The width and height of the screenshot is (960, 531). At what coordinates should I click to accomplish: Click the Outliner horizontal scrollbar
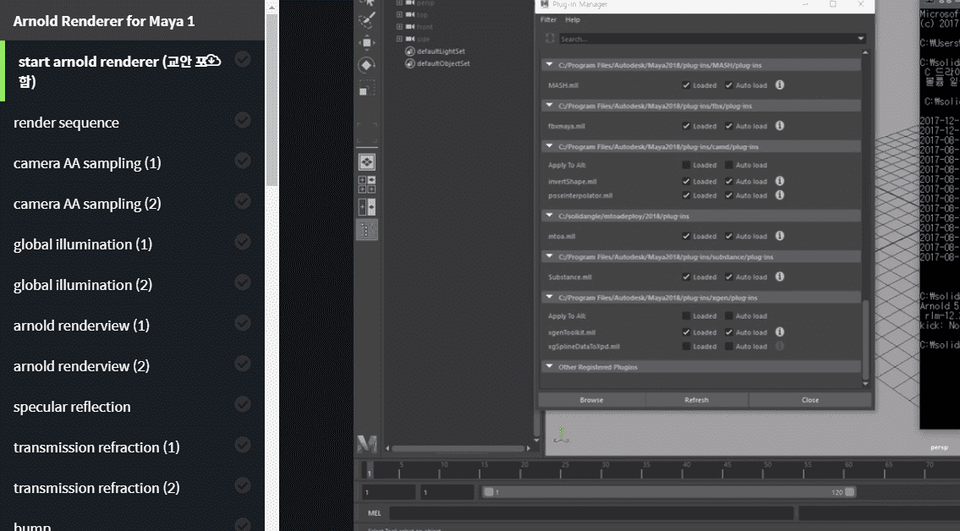(457, 448)
